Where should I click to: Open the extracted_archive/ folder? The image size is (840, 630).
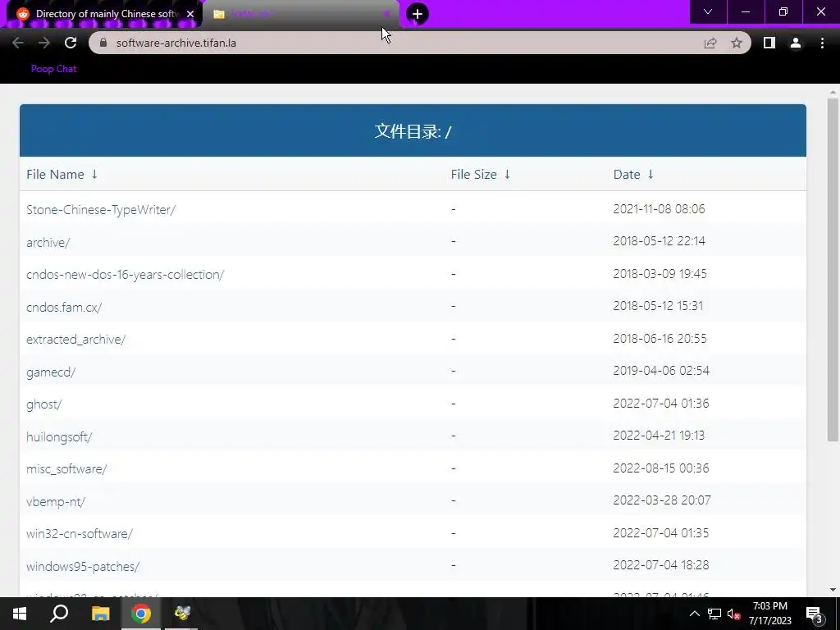click(x=76, y=339)
